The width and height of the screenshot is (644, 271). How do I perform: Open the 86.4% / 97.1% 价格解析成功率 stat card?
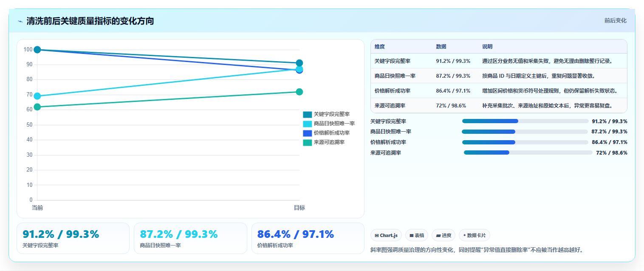point(308,238)
